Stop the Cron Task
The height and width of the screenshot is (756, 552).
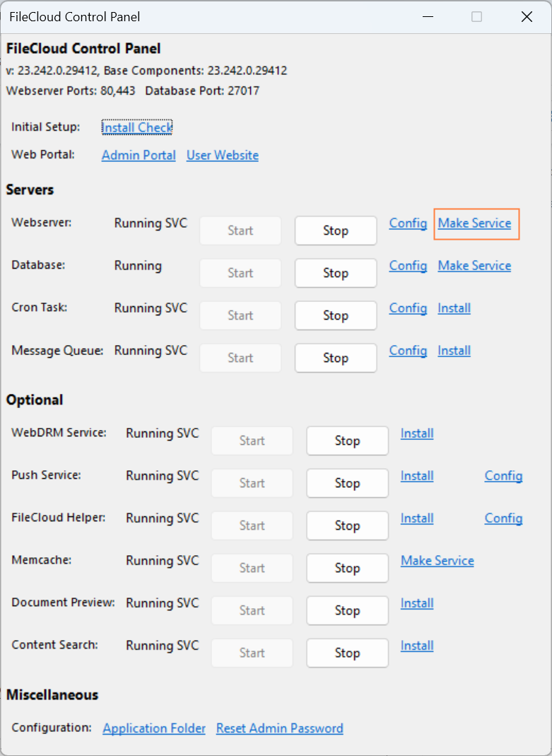coord(335,315)
